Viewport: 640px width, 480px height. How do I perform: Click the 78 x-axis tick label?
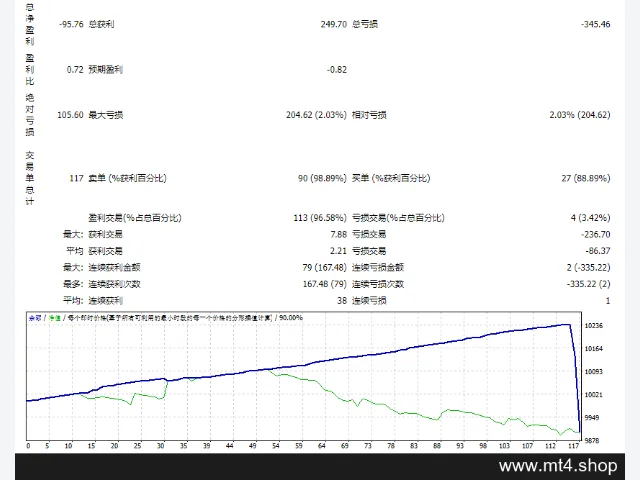391,446
